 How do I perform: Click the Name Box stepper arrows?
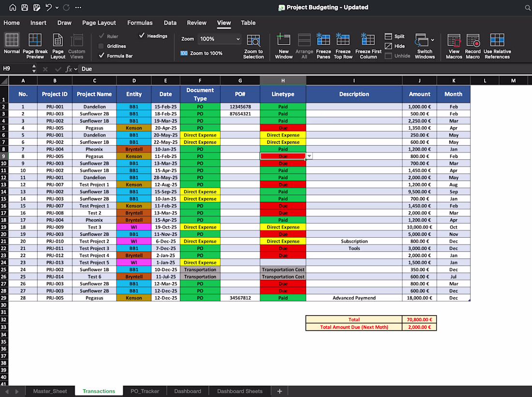point(33,69)
